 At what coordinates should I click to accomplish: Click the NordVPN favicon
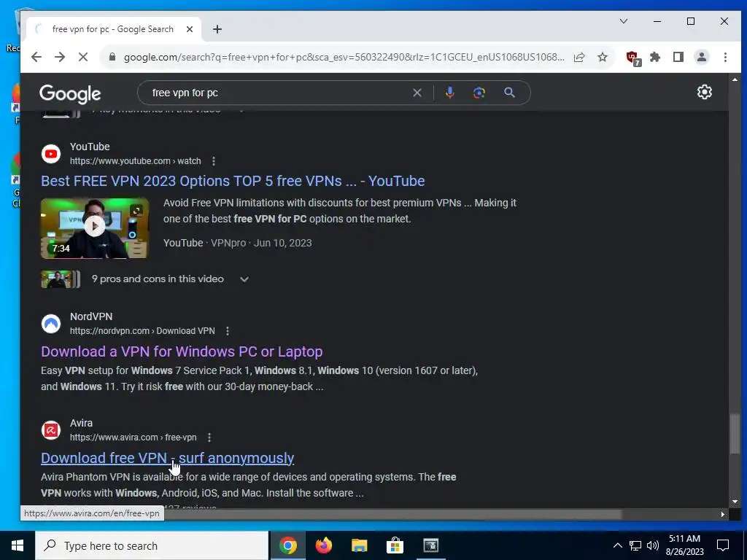pos(51,324)
